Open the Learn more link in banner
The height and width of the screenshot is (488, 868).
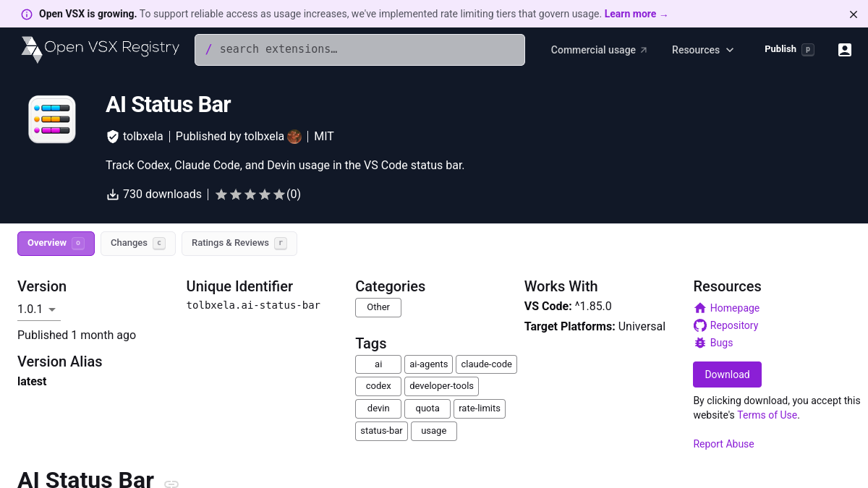click(636, 14)
